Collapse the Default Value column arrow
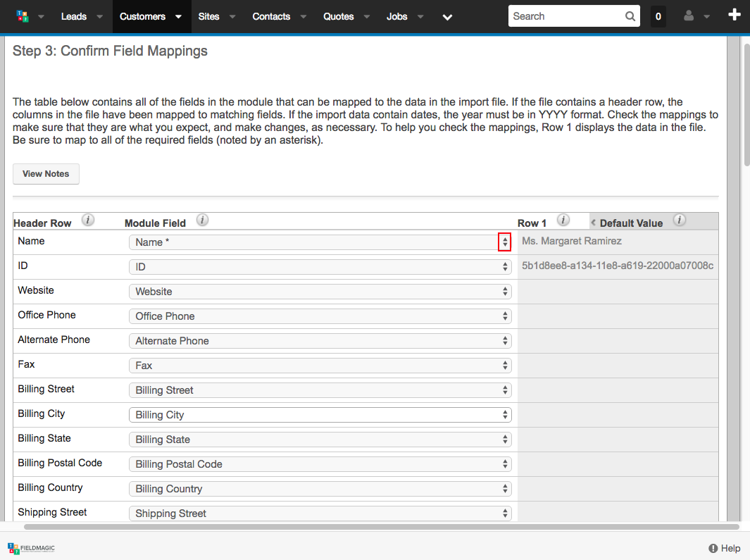Viewport: 750px width, 560px height. coord(594,223)
